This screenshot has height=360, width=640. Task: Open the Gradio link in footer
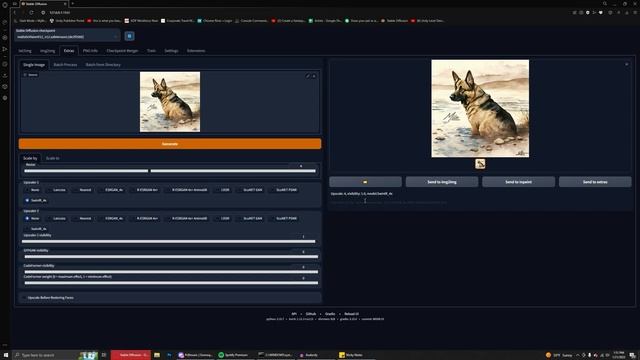coord(330,314)
